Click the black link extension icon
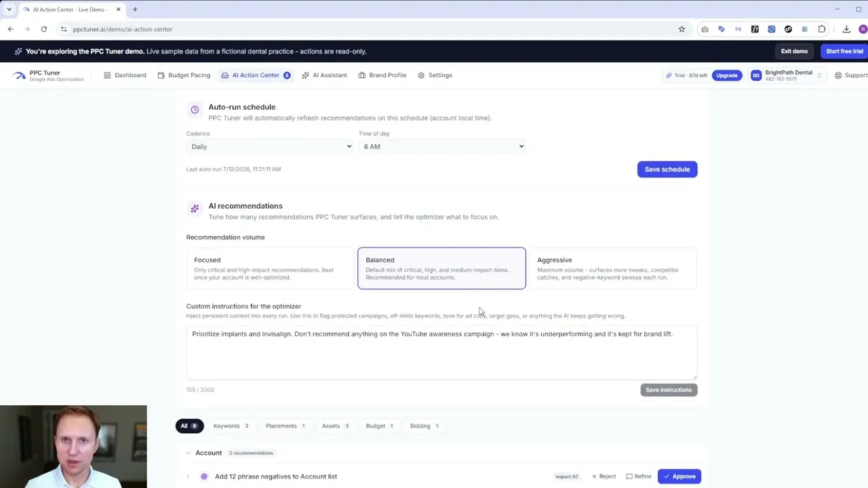Image resolution: width=868 pixels, height=488 pixels. click(788, 29)
